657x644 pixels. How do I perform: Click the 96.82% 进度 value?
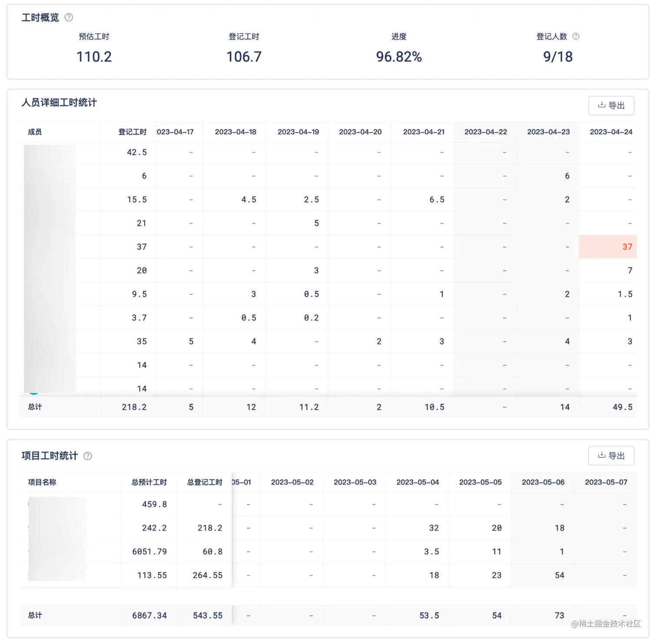point(399,57)
